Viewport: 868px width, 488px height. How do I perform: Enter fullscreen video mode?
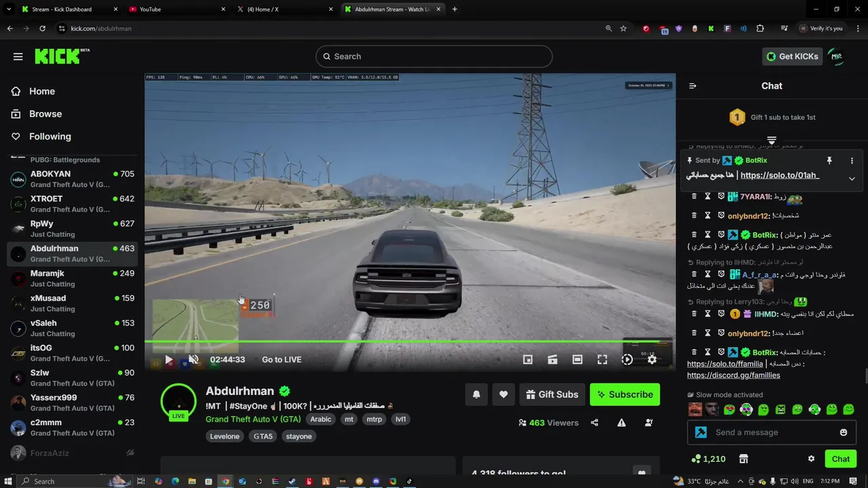pos(602,360)
